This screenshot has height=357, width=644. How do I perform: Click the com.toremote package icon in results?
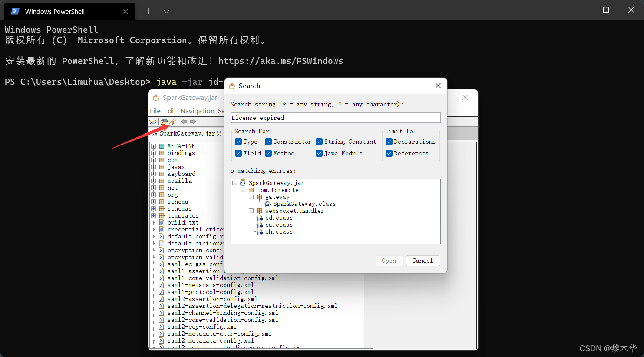click(x=251, y=190)
